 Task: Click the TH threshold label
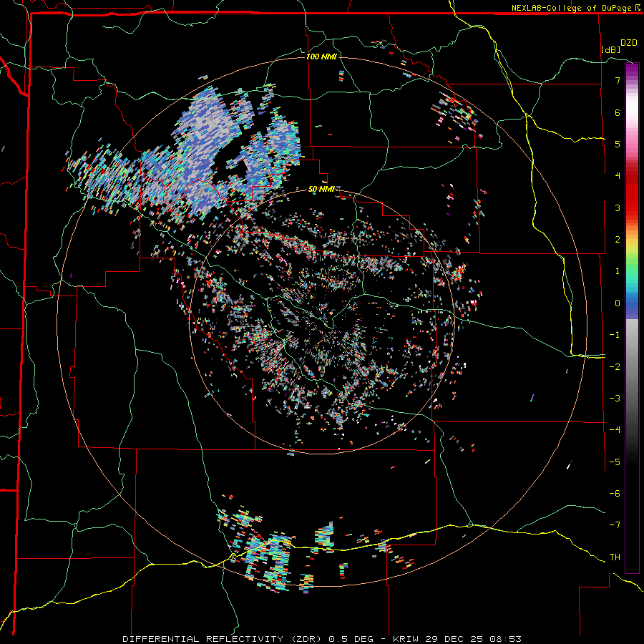coord(615,557)
